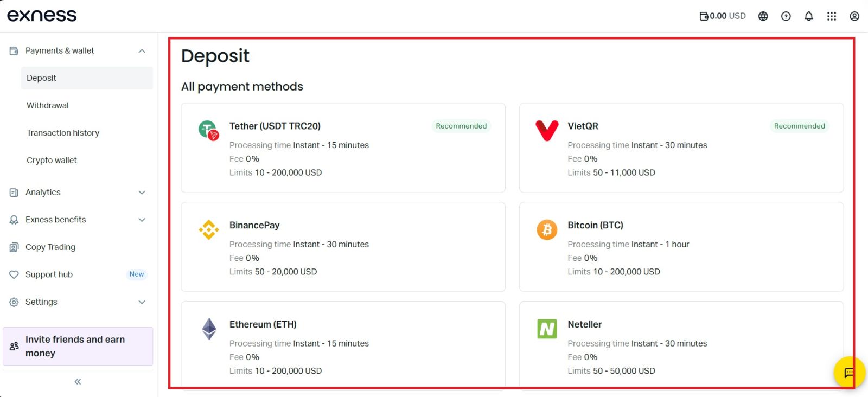Open Transaction history
This screenshot has height=397, width=868.
tap(63, 133)
